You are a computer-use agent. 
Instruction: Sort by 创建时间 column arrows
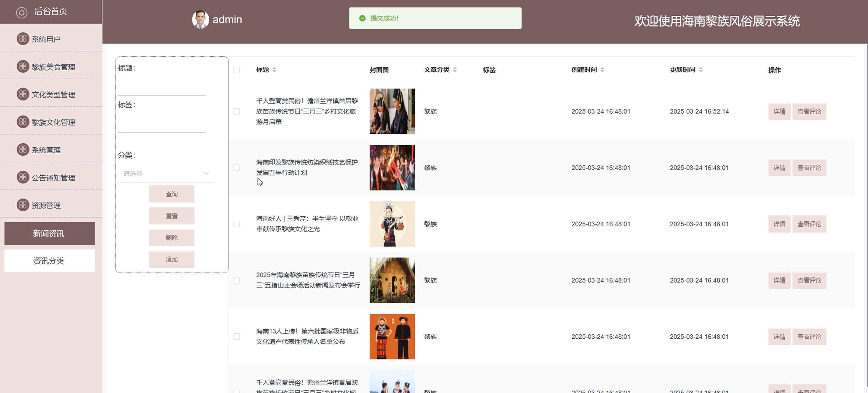click(x=602, y=69)
